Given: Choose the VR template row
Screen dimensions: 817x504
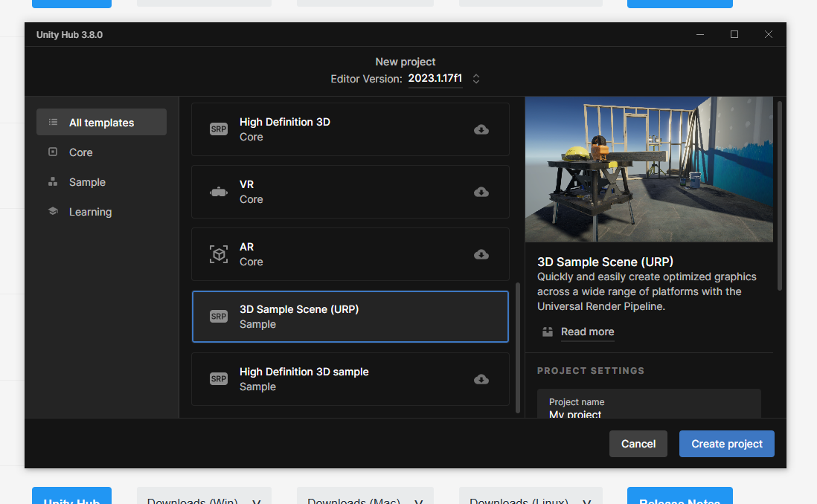Looking at the screenshot, I should [350, 192].
